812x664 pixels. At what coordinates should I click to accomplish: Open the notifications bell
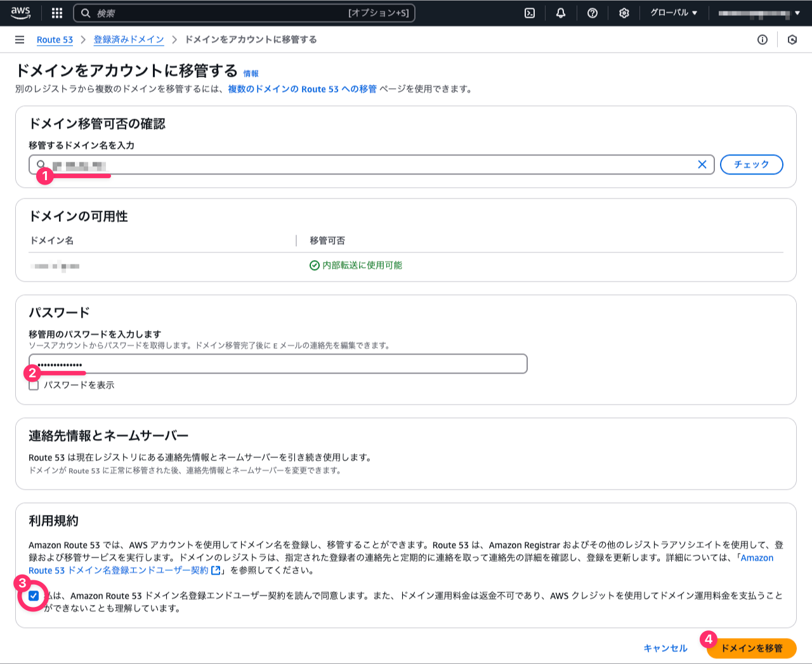coord(561,13)
